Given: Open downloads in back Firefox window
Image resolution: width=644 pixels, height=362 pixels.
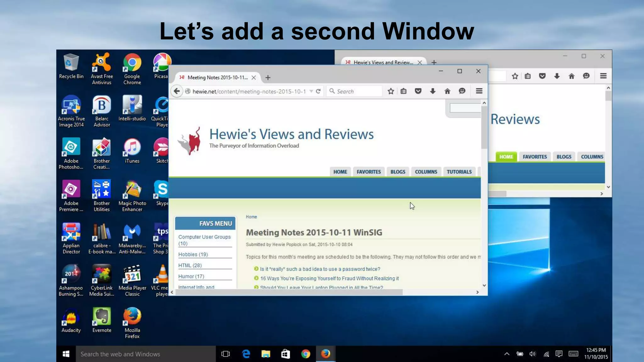Looking at the screenshot, I should [x=557, y=76].
